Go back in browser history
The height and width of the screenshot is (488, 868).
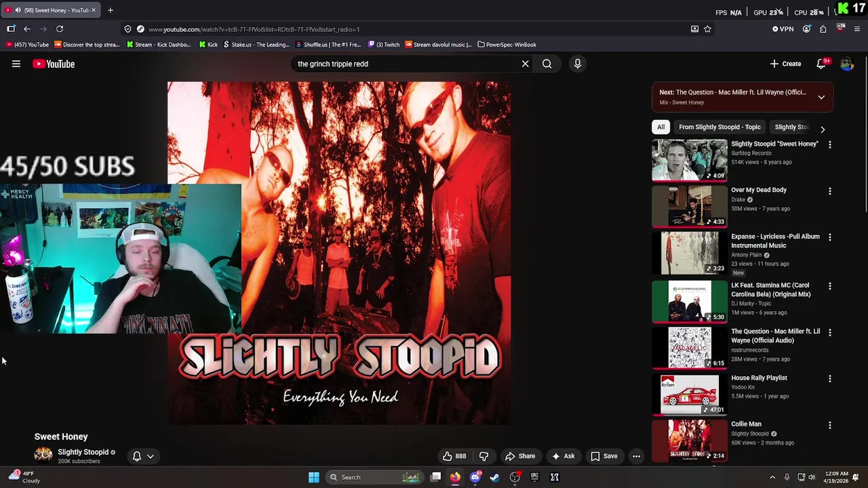click(x=27, y=29)
